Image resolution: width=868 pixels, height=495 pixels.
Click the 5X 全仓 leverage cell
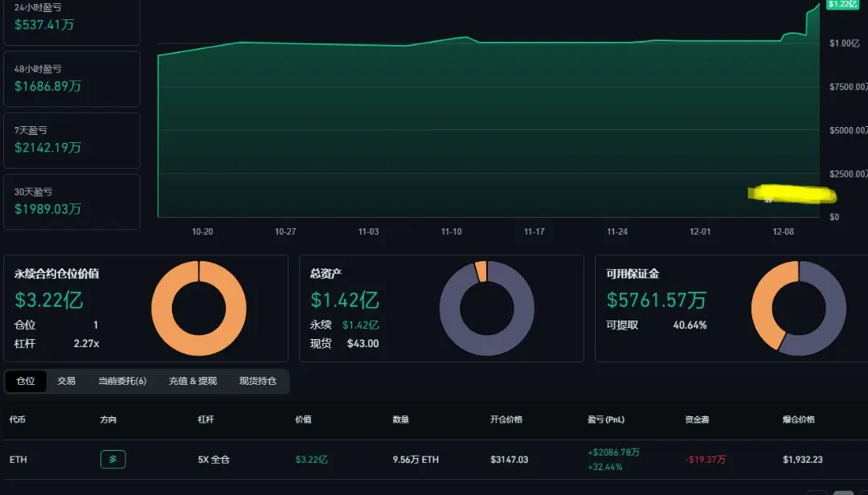[x=214, y=460]
